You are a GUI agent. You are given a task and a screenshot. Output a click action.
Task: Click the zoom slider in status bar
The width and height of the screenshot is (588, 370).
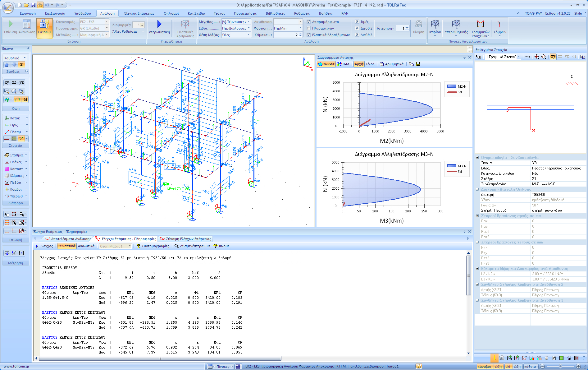click(x=560, y=366)
